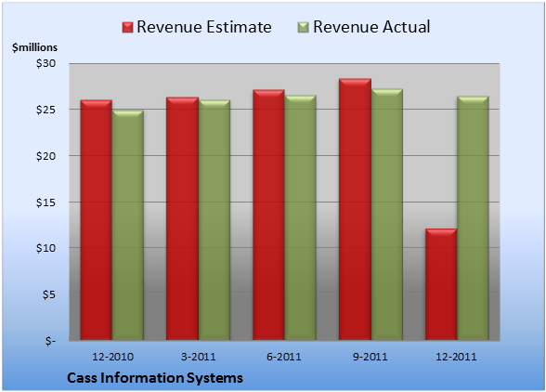Screen dimensions: 546x392
Task: Select the green actual bar for 12-2011
Action: click(x=473, y=218)
